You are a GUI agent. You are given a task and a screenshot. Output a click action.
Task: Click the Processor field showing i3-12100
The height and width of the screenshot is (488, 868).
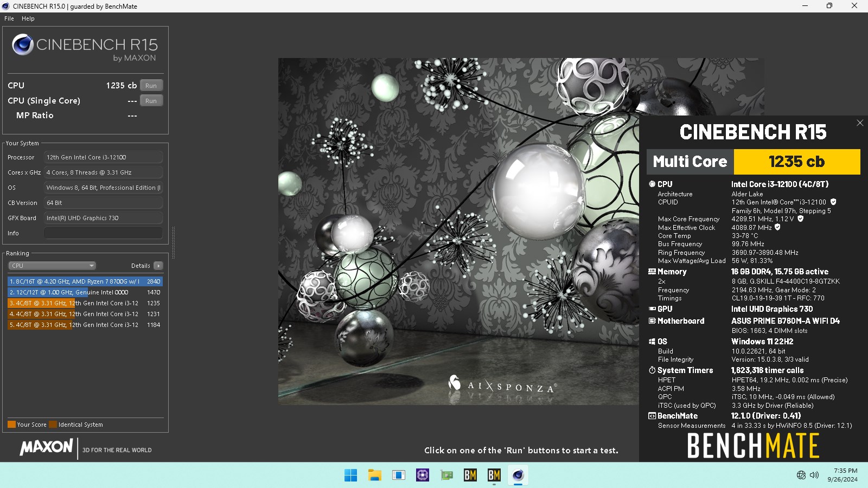click(x=103, y=157)
